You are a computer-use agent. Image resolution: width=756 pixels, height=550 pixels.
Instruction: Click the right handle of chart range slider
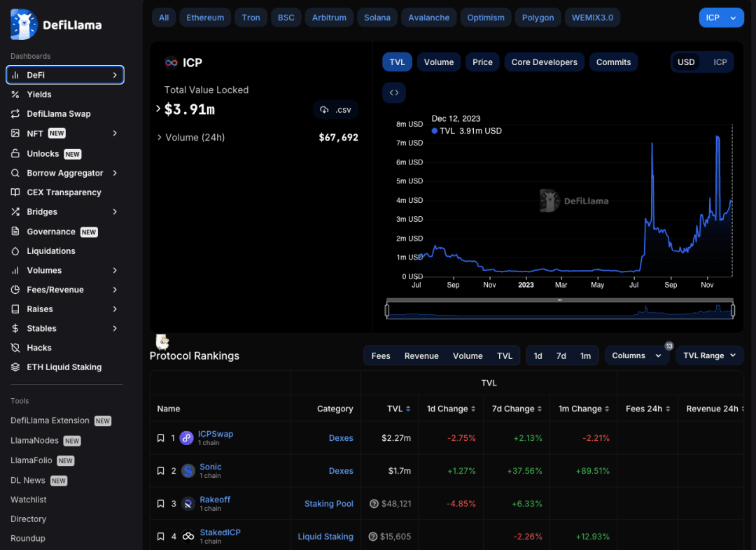[733, 311]
